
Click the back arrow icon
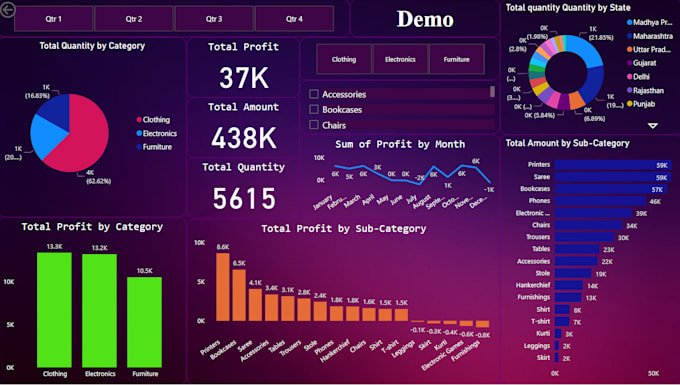pyautogui.click(x=7, y=10)
